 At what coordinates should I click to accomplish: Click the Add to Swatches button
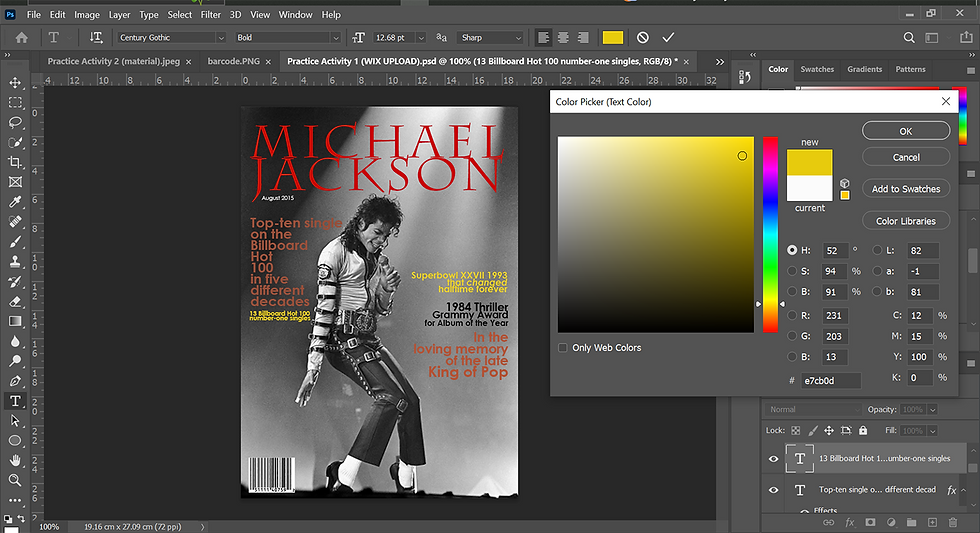click(905, 189)
